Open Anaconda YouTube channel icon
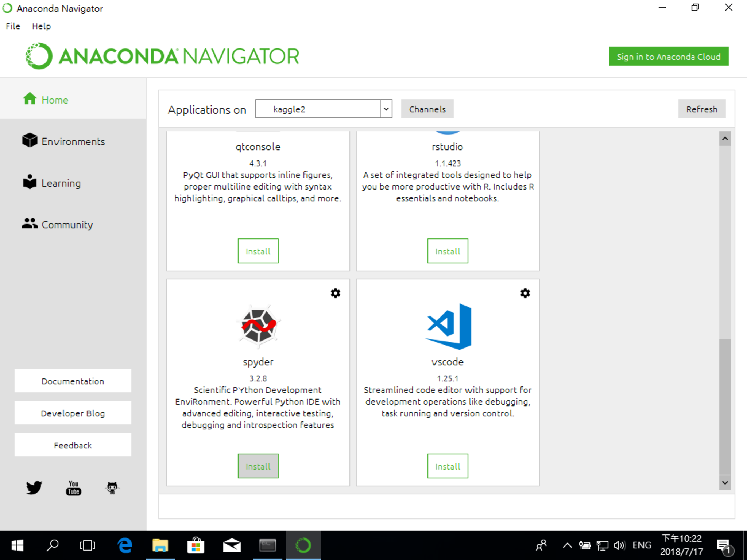Screen dimensions: 747x560 pos(73,487)
